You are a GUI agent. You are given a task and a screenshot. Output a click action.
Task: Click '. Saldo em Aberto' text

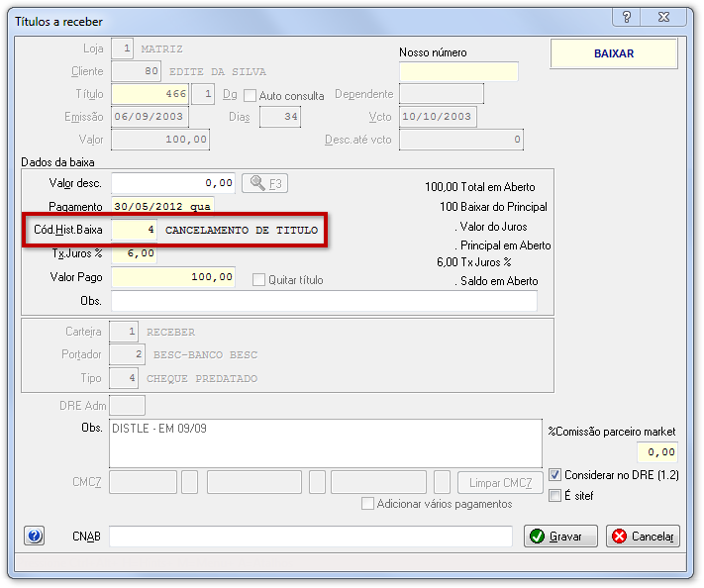pyautogui.click(x=496, y=281)
